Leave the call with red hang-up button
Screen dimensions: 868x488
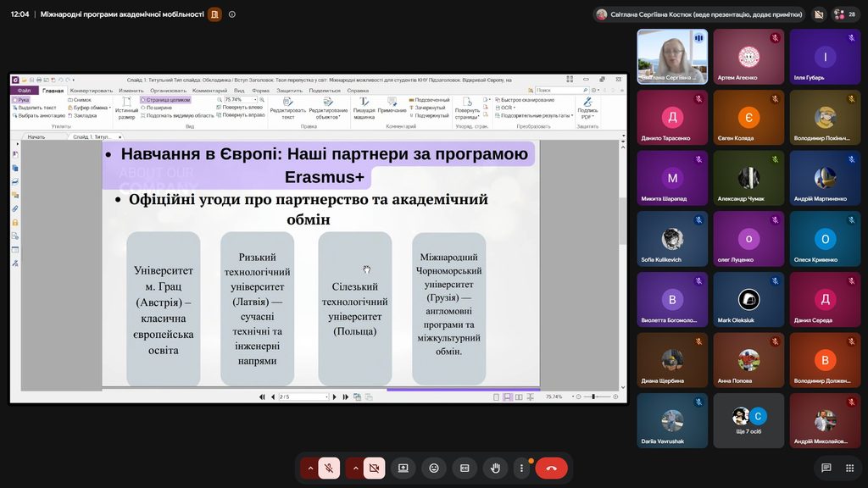coord(551,468)
